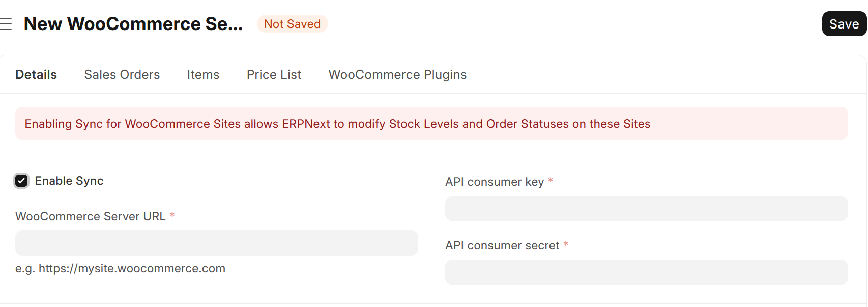Viewport: 868px width, 307px height.
Task: Click the API consumer secret field label
Action: (x=502, y=245)
